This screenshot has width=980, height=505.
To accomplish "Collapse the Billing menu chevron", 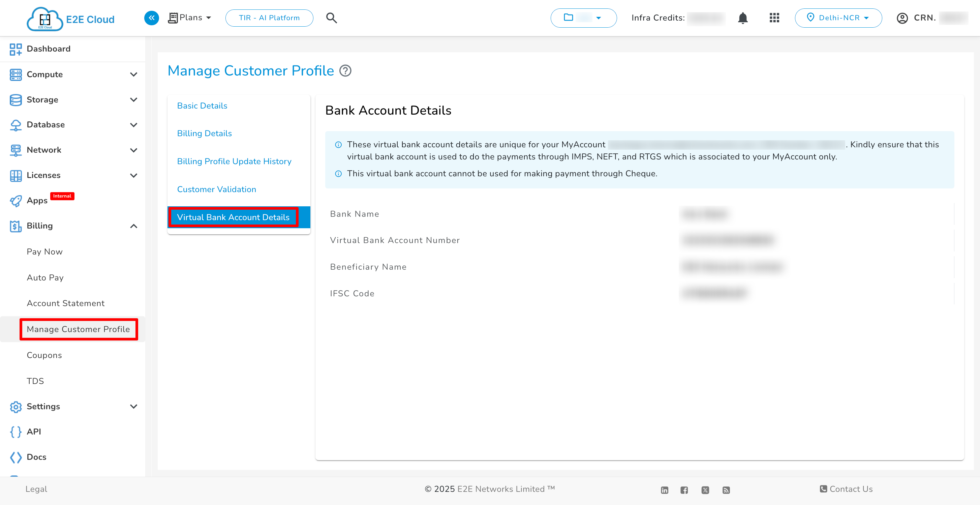I will click(x=133, y=226).
